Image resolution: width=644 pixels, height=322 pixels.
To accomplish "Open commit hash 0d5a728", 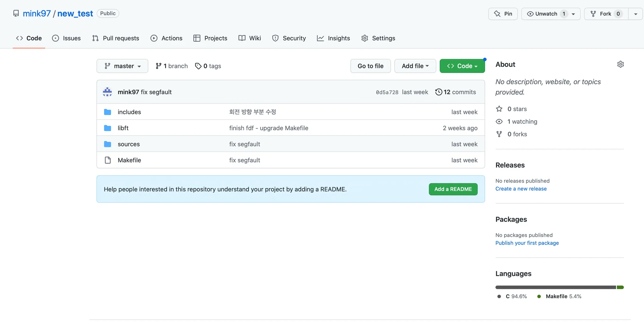I will pyautogui.click(x=387, y=92).
